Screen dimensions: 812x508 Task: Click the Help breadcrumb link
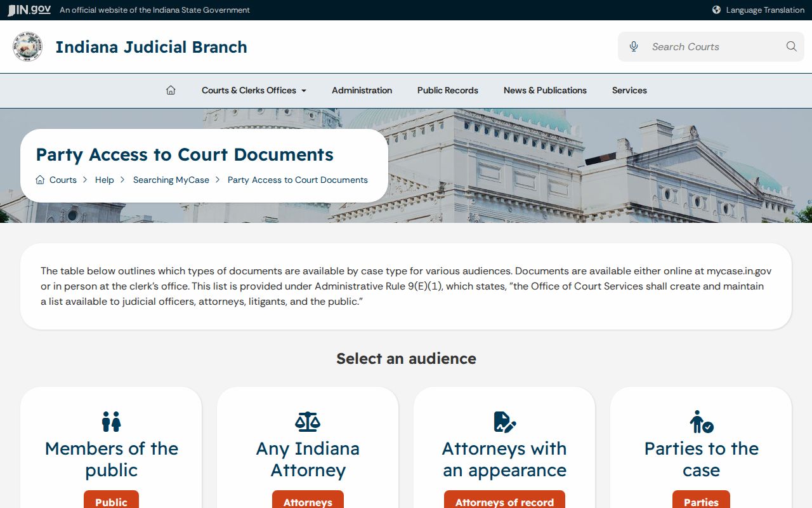pos(105,180)
